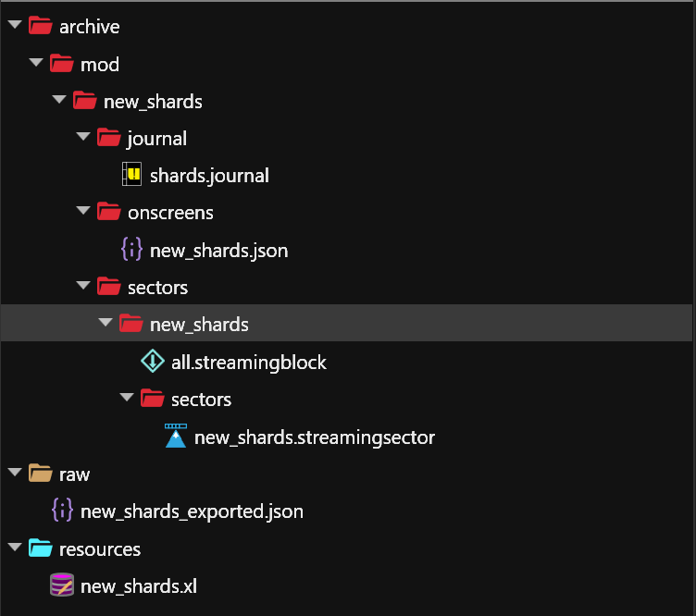This screenshot has height=616, width=696.
Task: Click the all.streamingblock file icon
Action: pos(153,363)
